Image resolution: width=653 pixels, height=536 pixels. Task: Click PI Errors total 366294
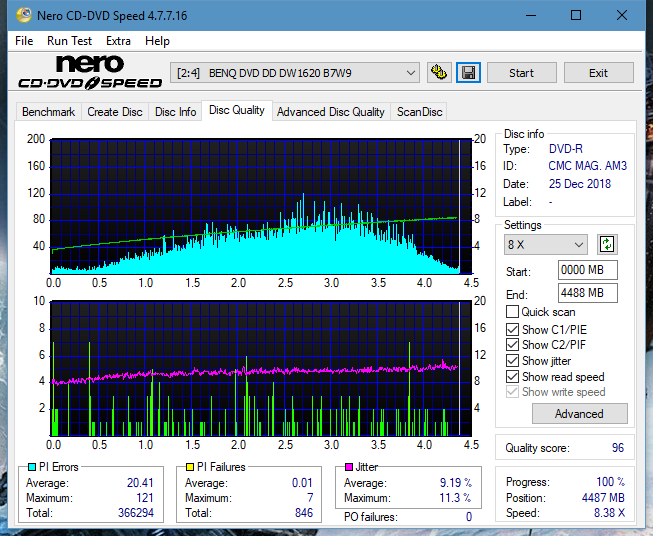[136, 513]
